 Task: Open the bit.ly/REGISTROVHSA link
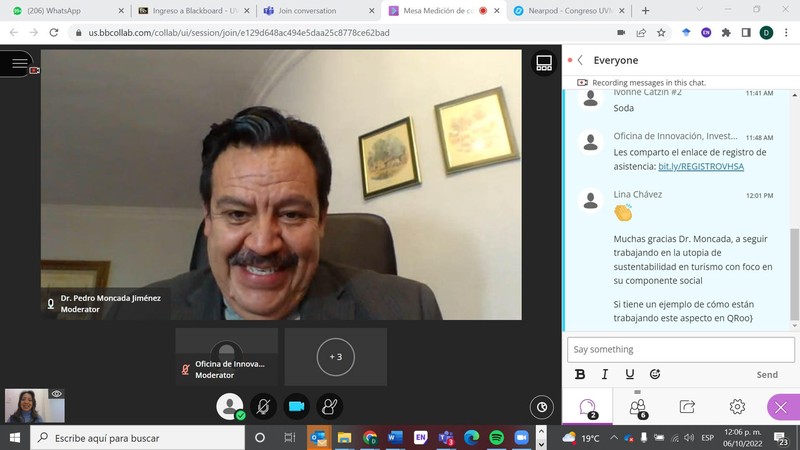tap(701, 166)
